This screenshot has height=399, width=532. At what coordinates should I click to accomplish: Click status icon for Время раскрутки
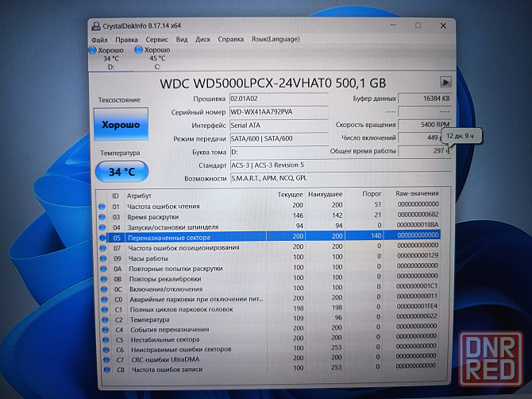click(102, 217)
